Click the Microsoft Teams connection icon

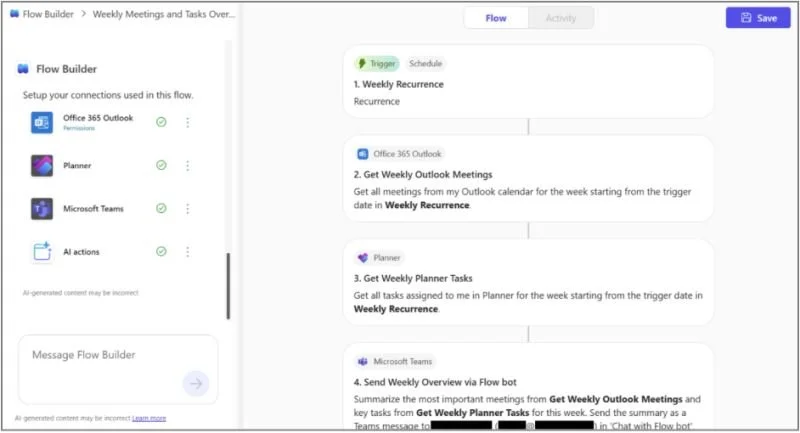(42, 209)
